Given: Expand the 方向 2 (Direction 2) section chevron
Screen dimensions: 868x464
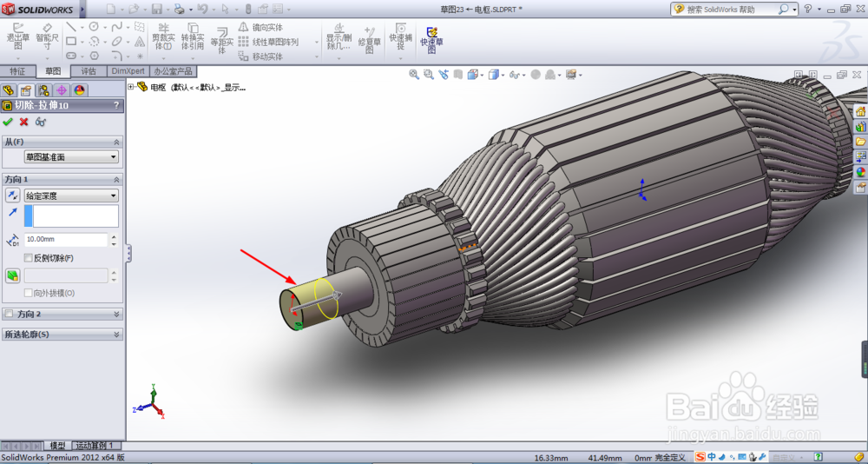Looking at the screenshot, I should click(116, 314).
